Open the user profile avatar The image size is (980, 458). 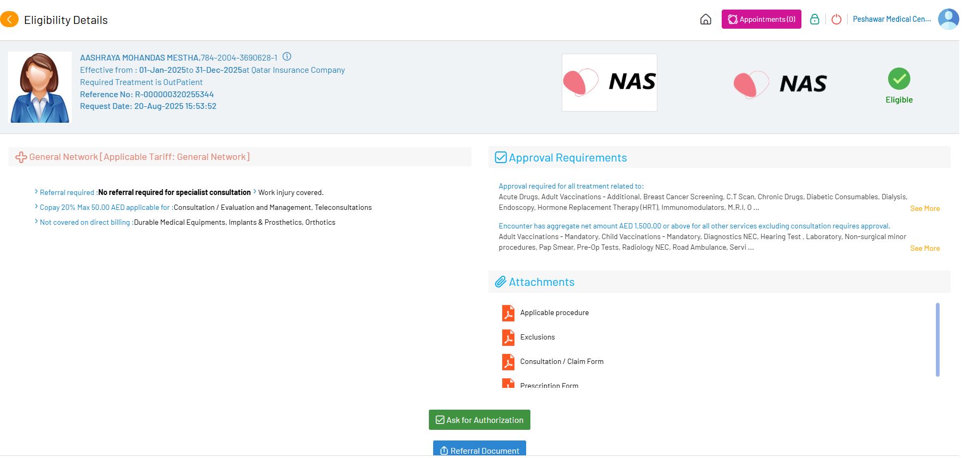pos(948,19)
